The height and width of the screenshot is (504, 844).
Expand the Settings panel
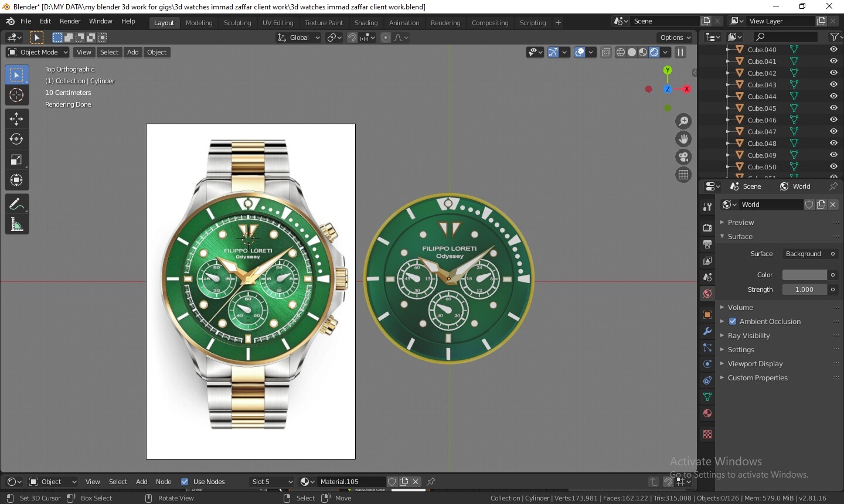[x=741, y=350]
